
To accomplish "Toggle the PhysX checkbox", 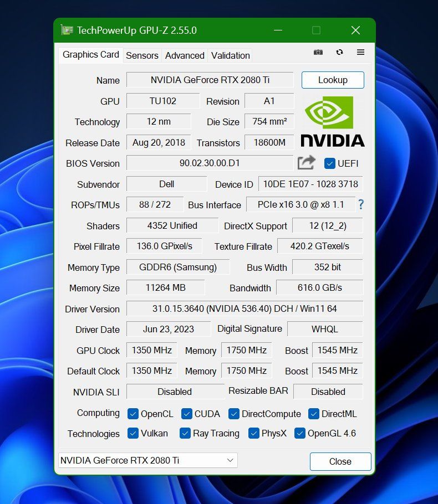I will click(254, 433).
